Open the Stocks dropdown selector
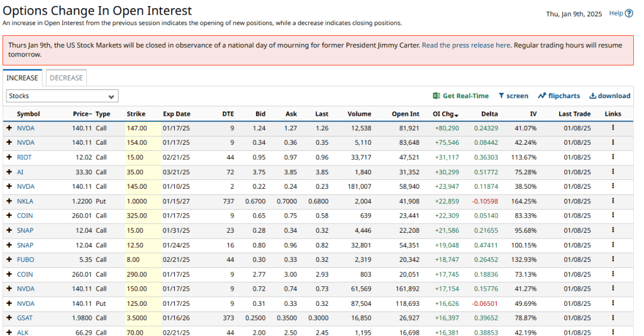 [62, 96]
